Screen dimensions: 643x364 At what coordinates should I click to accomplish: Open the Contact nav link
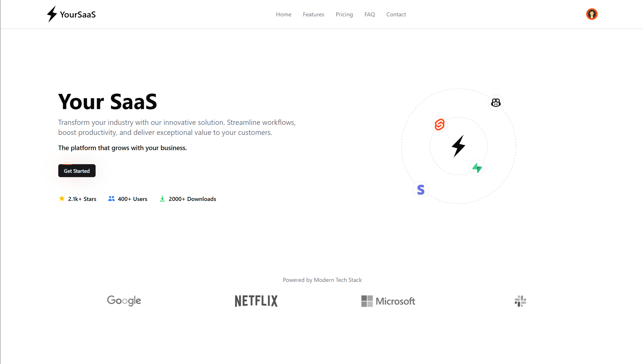pyautogui.click(x=396, y=14)
